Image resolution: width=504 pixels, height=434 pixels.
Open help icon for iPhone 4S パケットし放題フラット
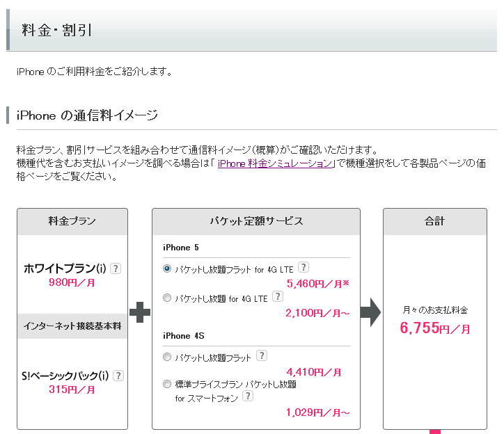point(262,355)
